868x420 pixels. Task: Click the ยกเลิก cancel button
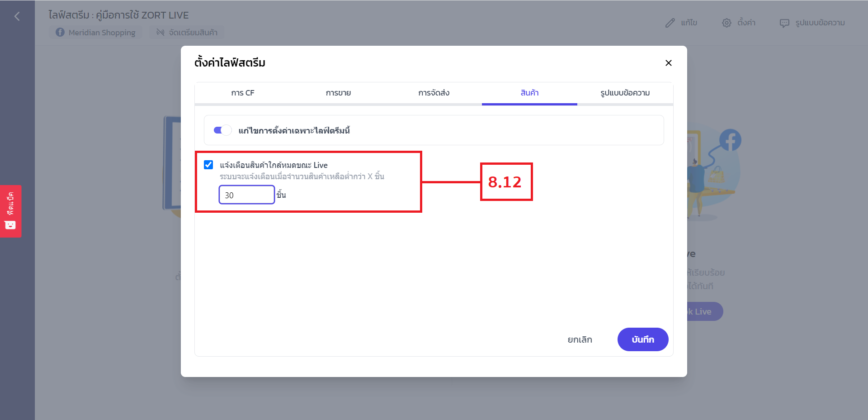[x=580, y=339]
